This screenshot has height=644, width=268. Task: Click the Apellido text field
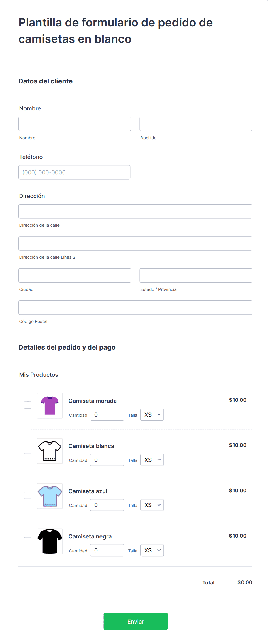coord(196,124)
